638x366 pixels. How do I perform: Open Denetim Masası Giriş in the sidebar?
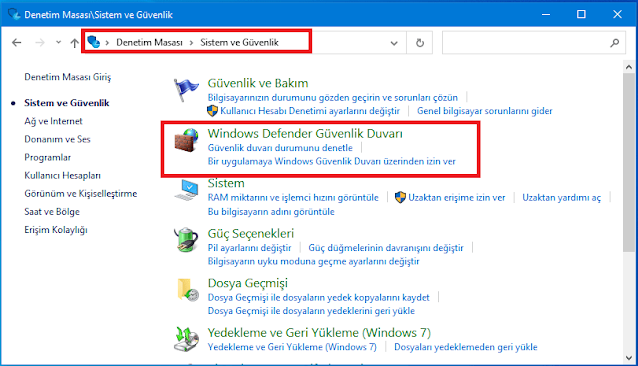68,77
